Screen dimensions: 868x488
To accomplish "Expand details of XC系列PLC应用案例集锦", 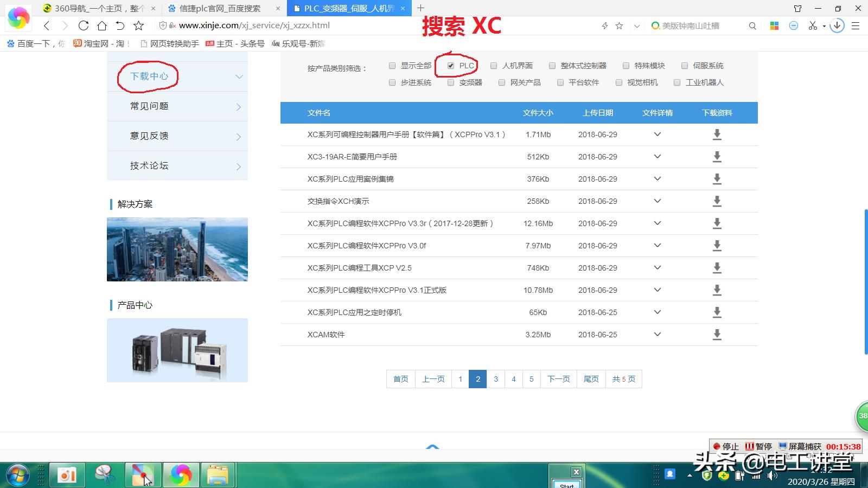I will point(657,179).
